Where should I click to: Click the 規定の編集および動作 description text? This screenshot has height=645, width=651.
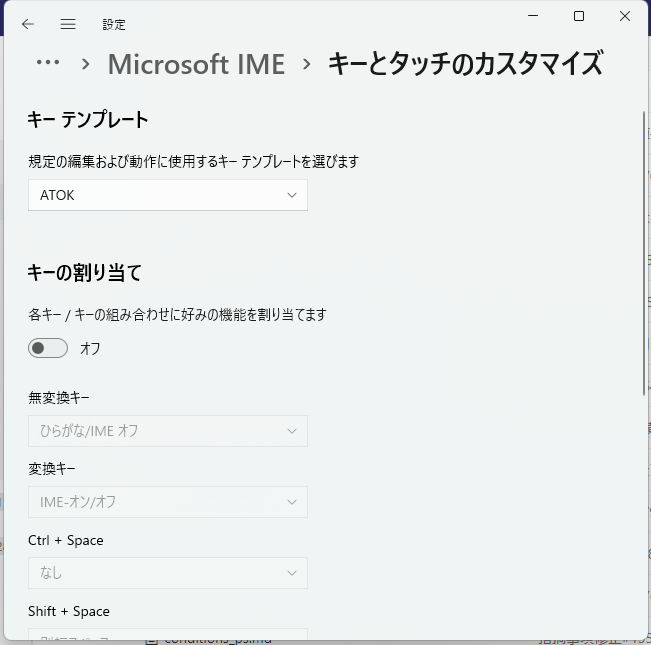click(193, 161)
